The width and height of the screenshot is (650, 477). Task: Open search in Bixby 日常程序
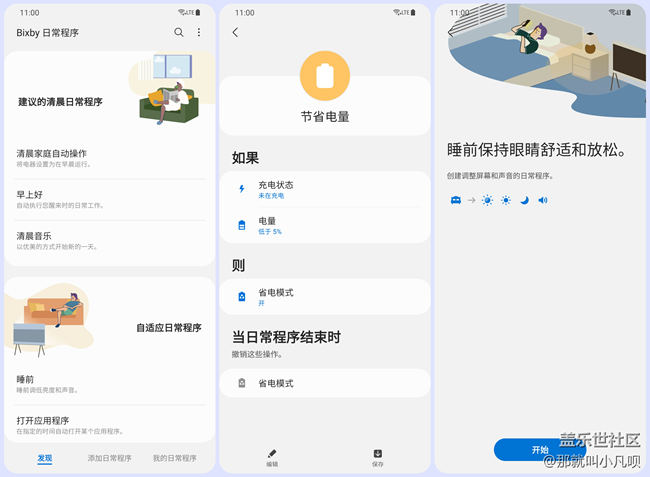point(179,32)
